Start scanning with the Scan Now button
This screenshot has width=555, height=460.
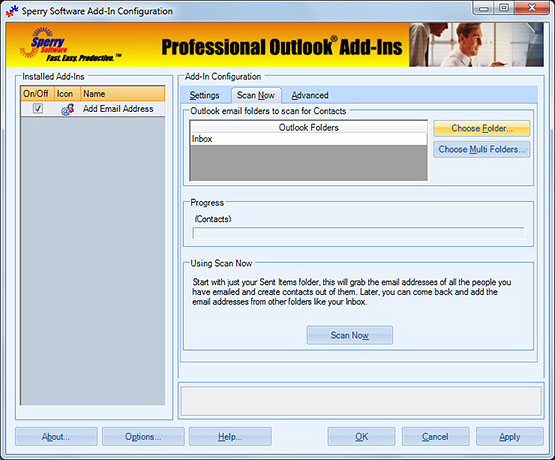(349, 335)
